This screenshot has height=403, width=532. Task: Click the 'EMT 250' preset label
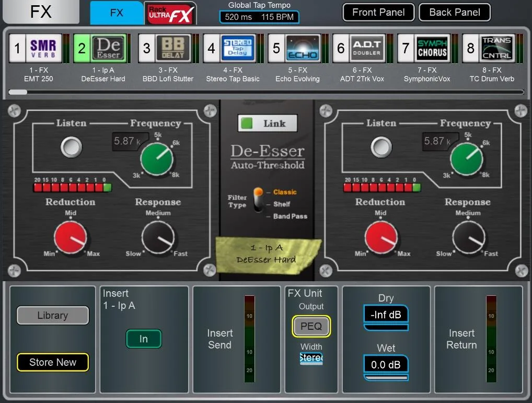(38, 79)
